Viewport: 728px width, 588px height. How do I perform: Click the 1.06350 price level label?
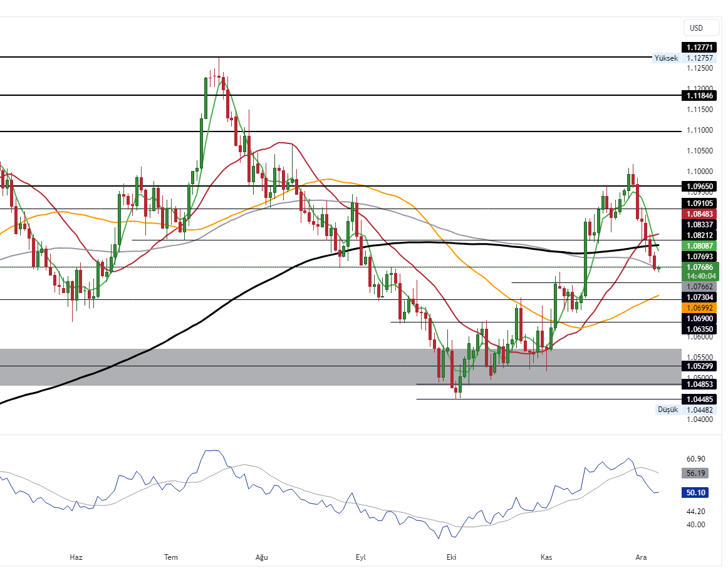pos(700,328)
